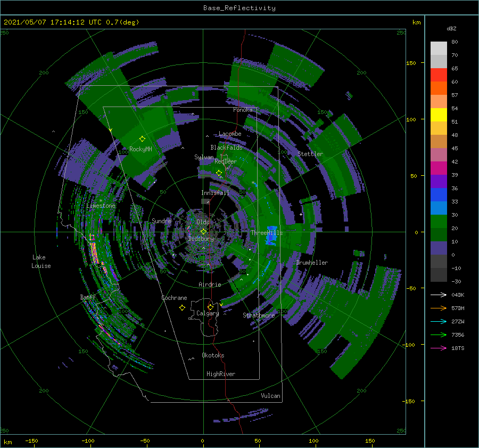
Task: Select the RedDeer label
Action: pyautogui.click(x=226, y=161)
